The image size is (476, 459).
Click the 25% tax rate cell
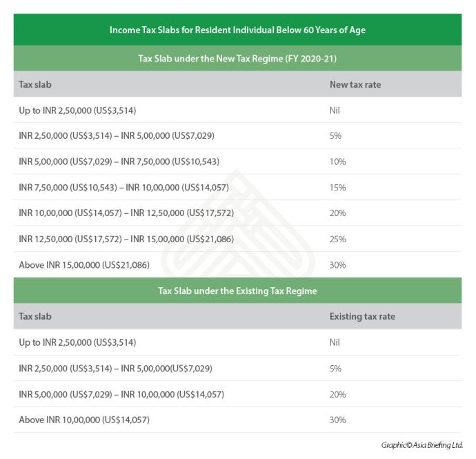click(x=338, y=239)
